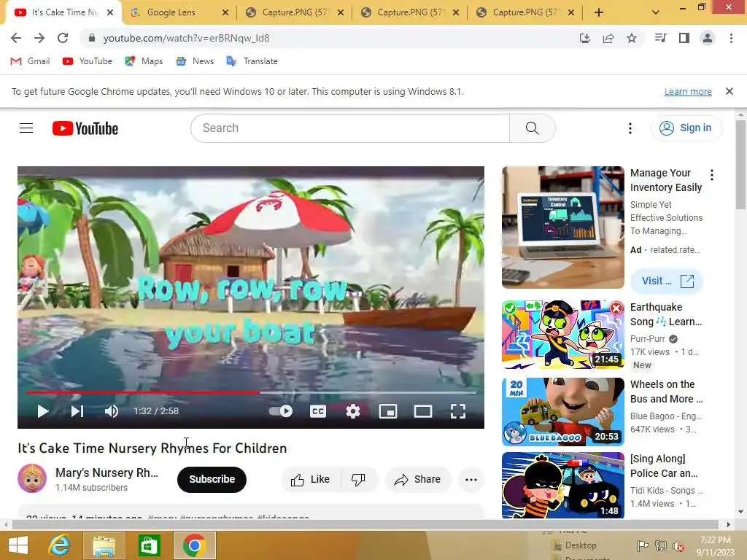Open Mary's Nursery Rh... channel name

coord(107,472)
